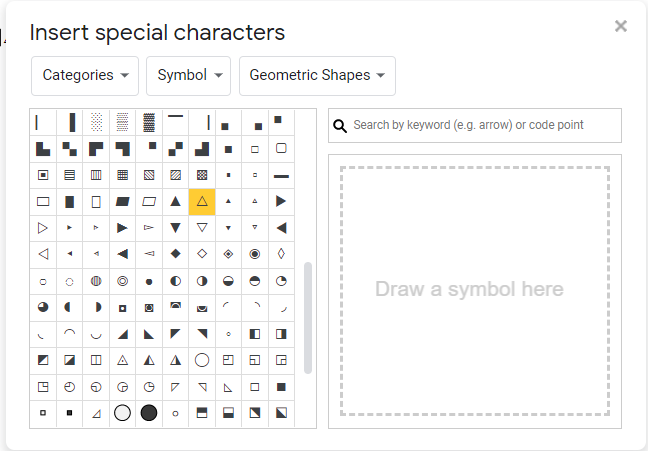Choose the bullseye concentric circles symbol
The width and height of the screenshot is (648, 451).
[122, 281]
